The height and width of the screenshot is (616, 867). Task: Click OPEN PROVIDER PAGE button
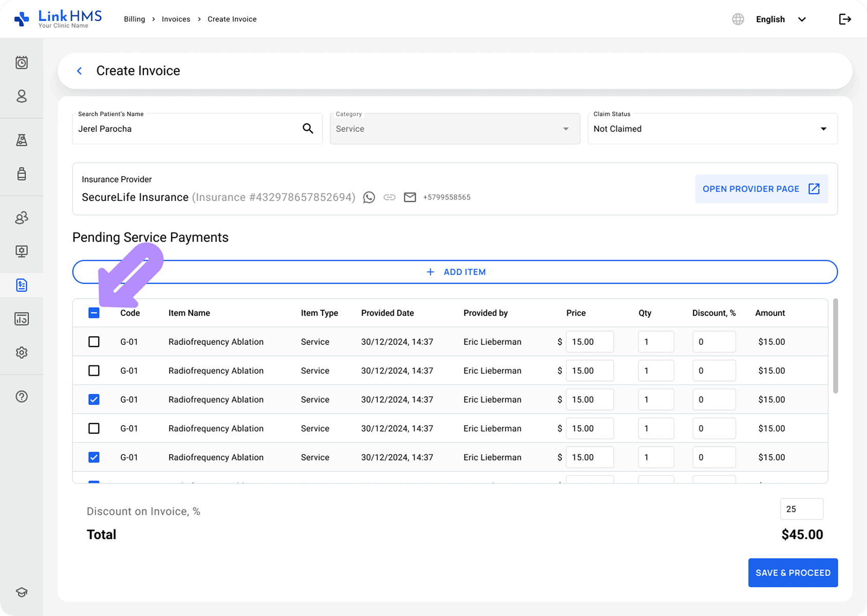pos(761,189)
